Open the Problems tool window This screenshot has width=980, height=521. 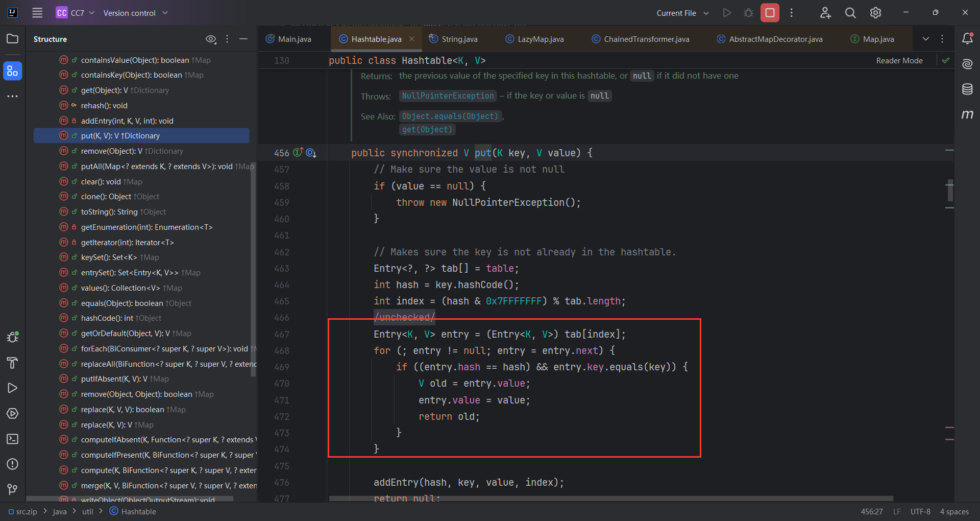click(12, 464)
